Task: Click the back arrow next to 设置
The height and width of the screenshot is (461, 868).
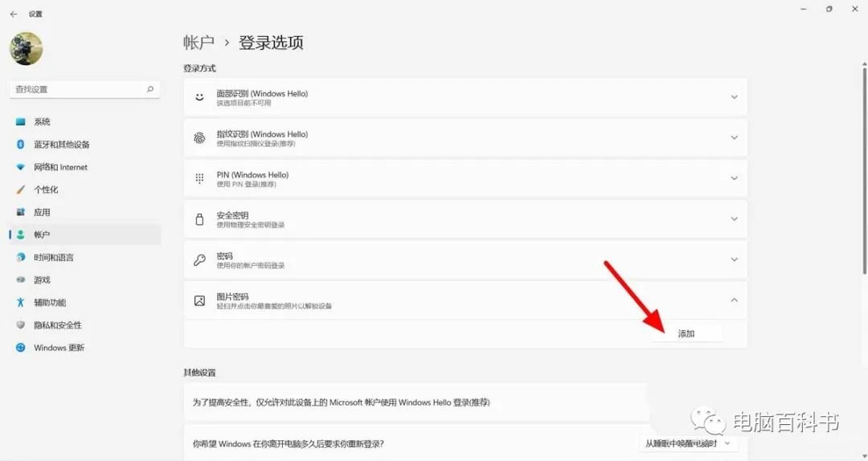Action: 13,14
